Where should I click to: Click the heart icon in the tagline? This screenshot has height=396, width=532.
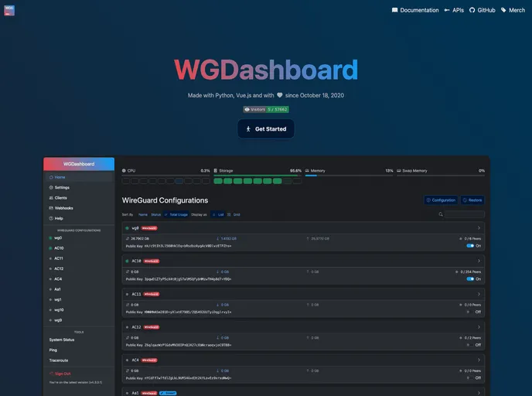280,95
